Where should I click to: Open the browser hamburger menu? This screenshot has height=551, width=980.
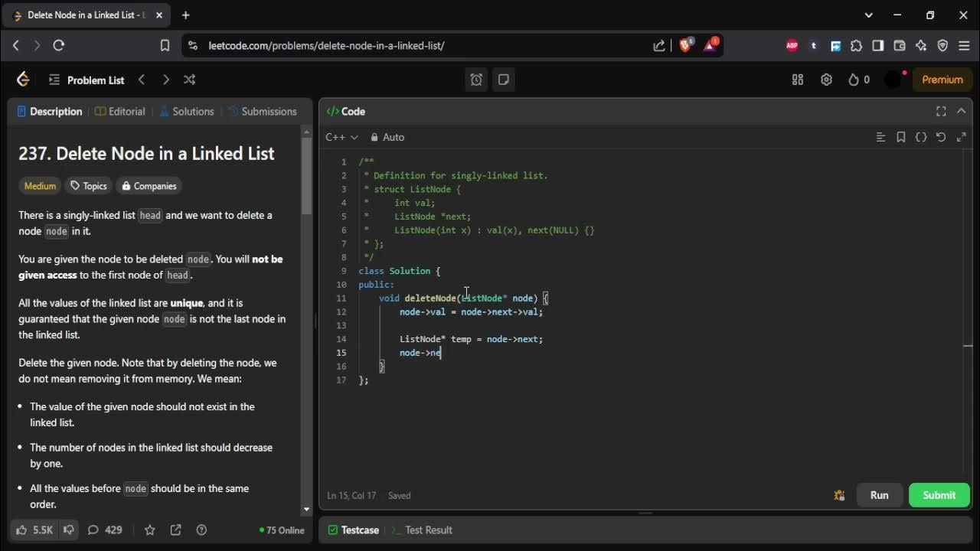coord(964,45)
